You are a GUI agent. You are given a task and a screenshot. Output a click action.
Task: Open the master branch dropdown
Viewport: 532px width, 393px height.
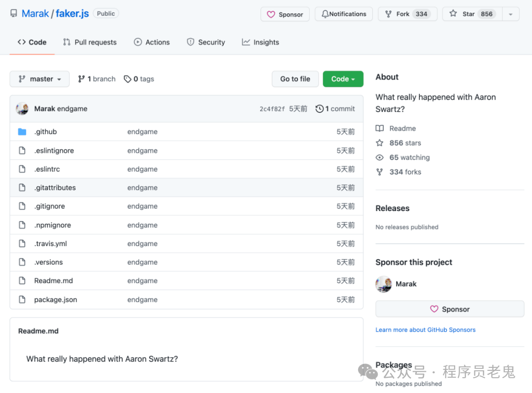point(40,79)
